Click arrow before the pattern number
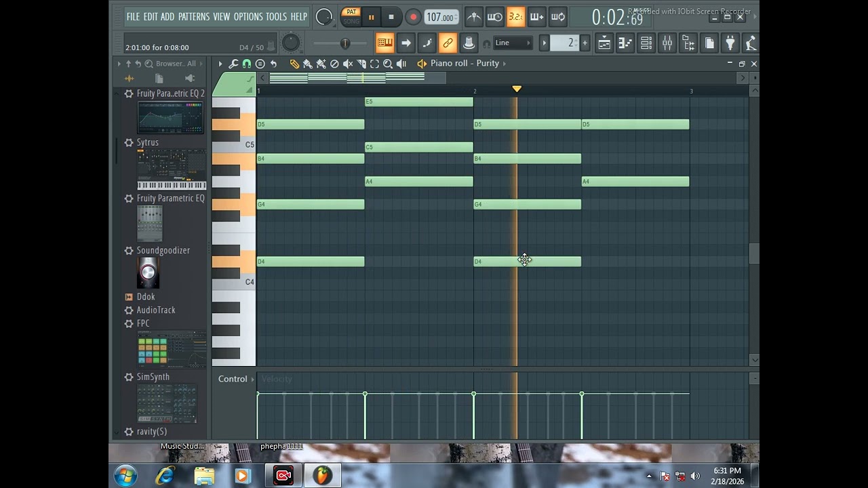 click(544, 43)
